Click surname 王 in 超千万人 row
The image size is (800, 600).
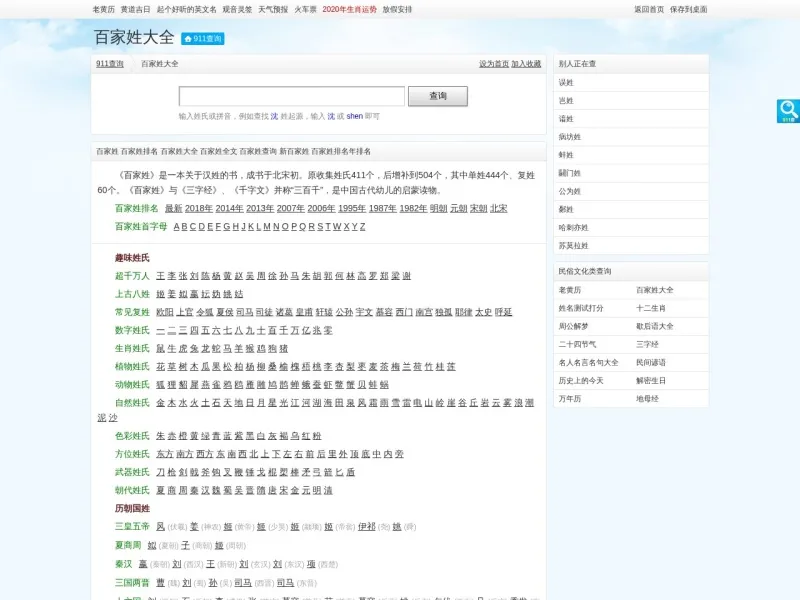click(x=160, y=276)
